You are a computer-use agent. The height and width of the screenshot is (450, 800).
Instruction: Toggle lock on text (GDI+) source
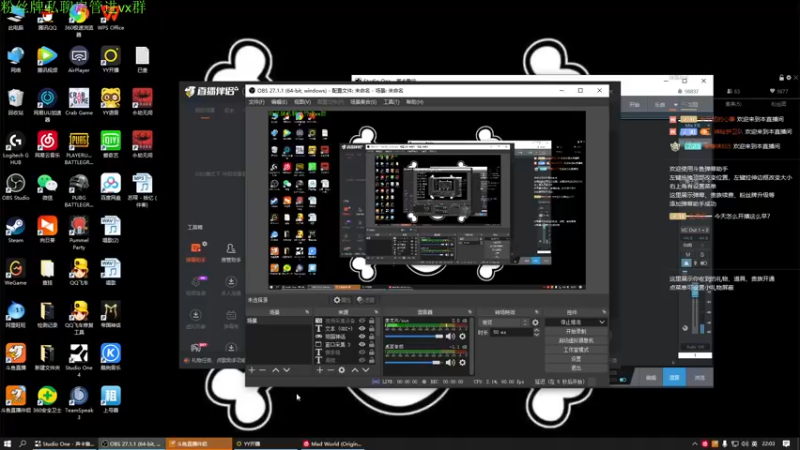pos(372,329)
